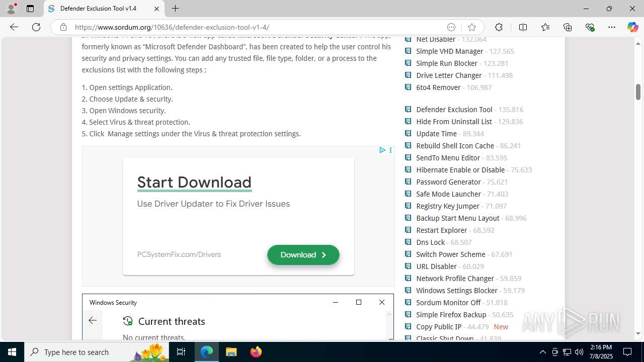Open the Registry Key Jumper link
Viewport: 644px width, 362px height.
448,206
